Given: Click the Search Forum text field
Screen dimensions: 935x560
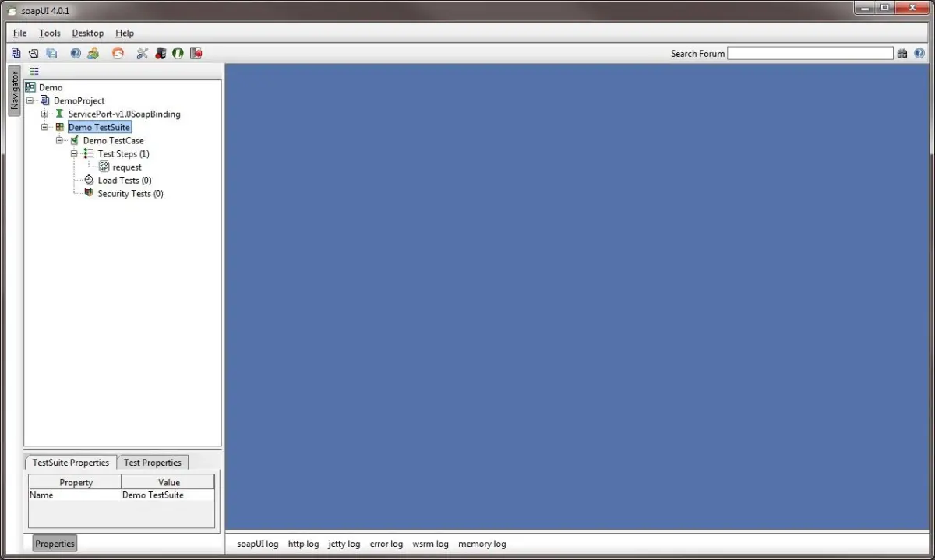Looking at the screenshot, I should 810,54.
